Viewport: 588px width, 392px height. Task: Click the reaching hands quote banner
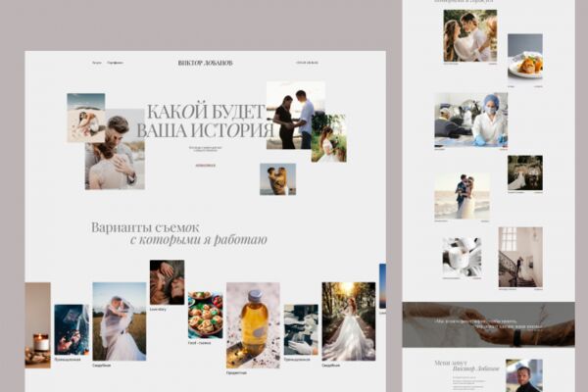coord(488,324)
